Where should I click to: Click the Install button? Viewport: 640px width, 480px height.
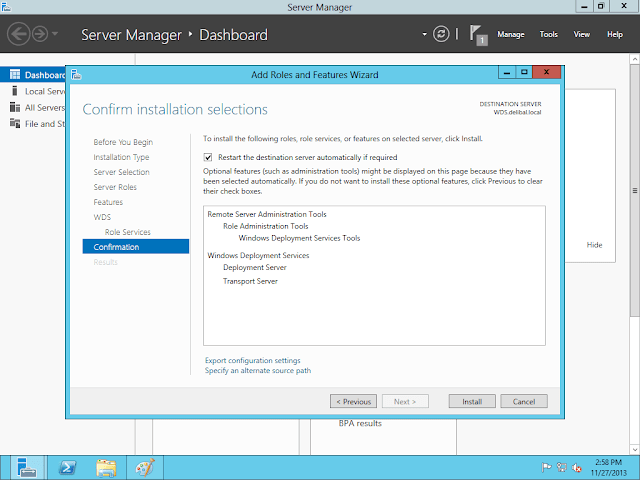[x=472, y=401]
